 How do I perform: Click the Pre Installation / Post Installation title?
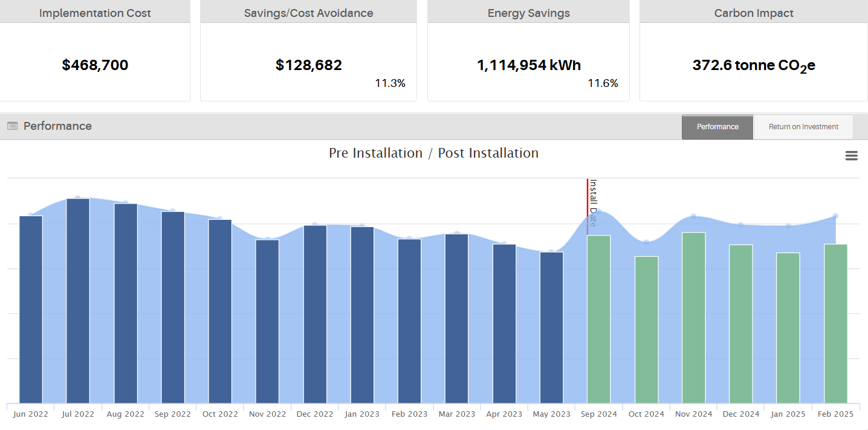click(433, 153)
